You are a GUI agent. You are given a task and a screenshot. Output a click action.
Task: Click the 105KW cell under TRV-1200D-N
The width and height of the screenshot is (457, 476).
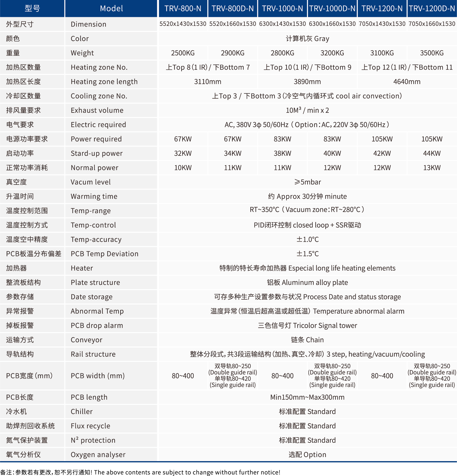(x=432, y=139)
